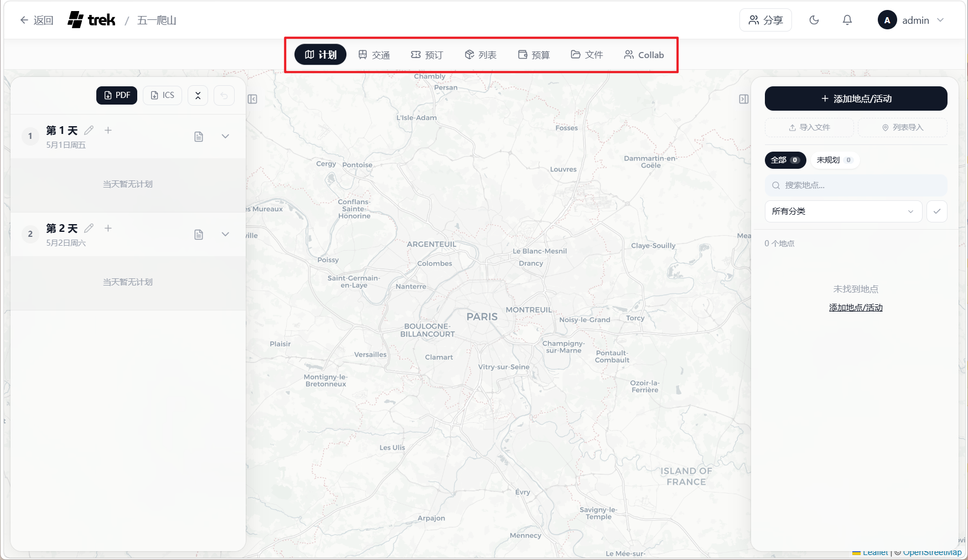Switch to the 计划 tab
Image resolution: width=968 pixels, height=560 pixels.
(320, 55)
